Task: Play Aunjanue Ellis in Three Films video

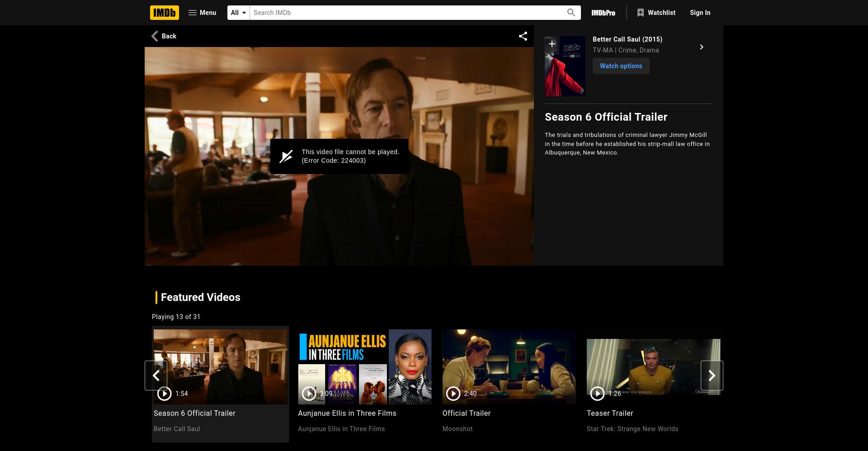Action: [309, 394]
